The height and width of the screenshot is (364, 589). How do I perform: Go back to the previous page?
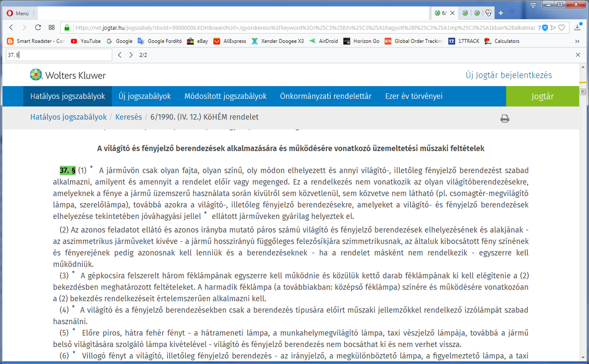(x=11, y=28)
